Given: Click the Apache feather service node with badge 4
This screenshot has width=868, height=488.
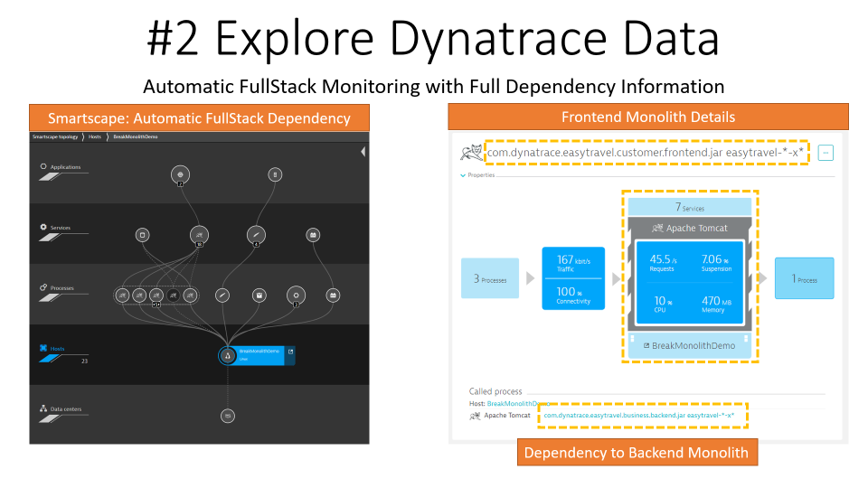Looking at the screenshot, I should pos(256,235).
